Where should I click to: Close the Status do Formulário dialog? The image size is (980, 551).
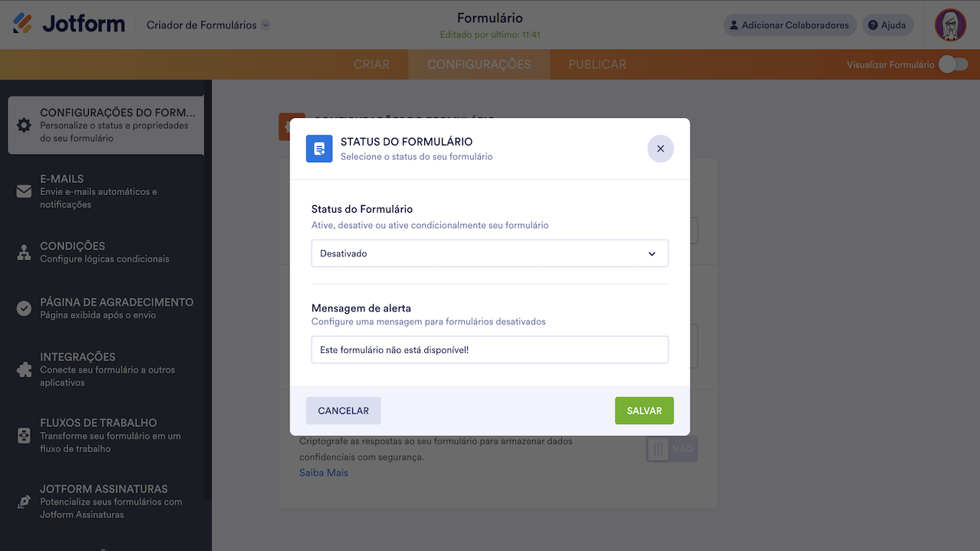click(660, 148)
